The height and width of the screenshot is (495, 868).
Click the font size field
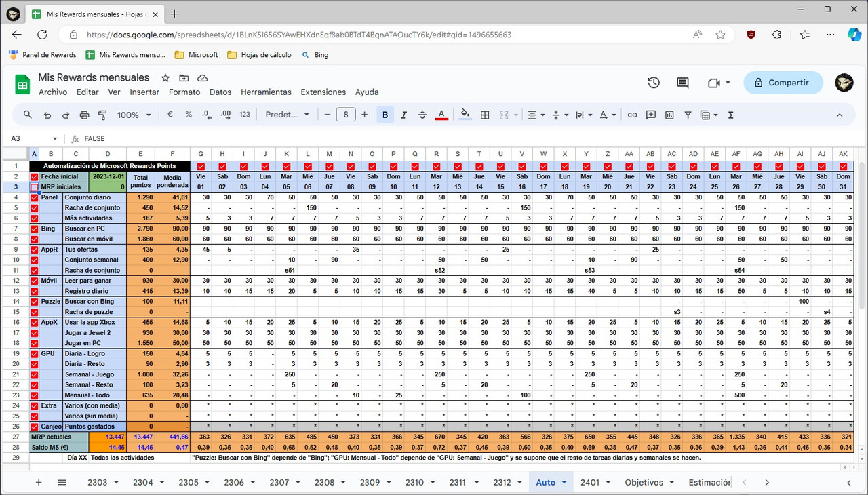click(346, 115)
